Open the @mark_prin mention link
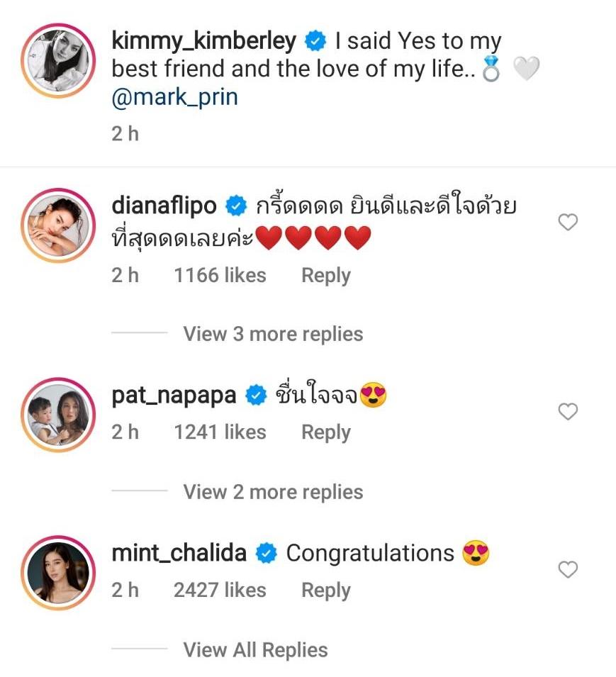Screen dimensions: 616x677 174,97
